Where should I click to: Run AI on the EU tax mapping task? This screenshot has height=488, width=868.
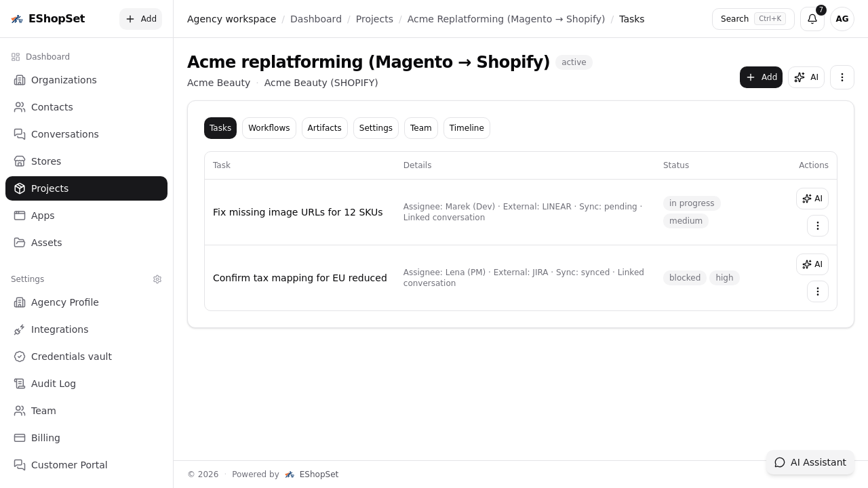point(812,264)
